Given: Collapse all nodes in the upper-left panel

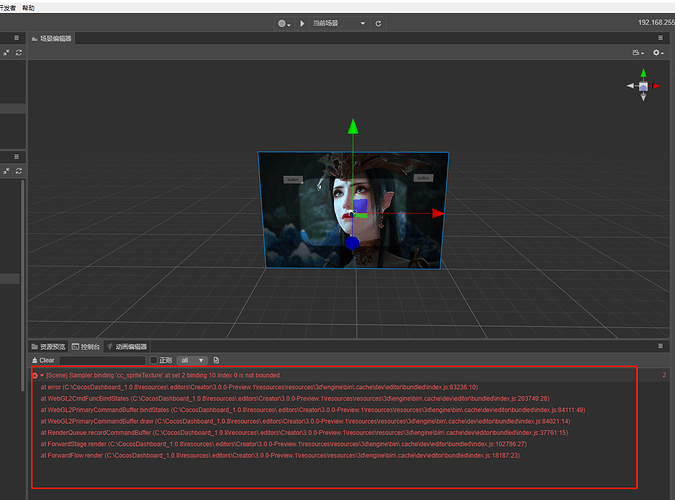Looking at the screenshot, I should tap(6, 53).
